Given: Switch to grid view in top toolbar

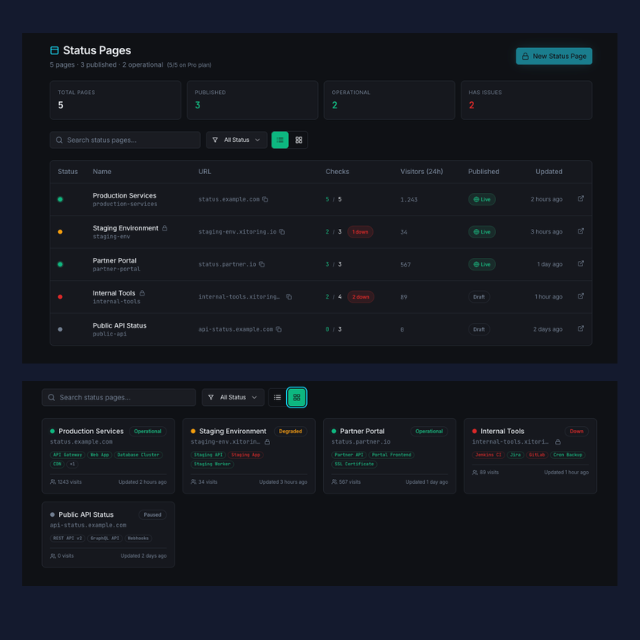Looking at the screenshot, I should click(x=299, y=140).
